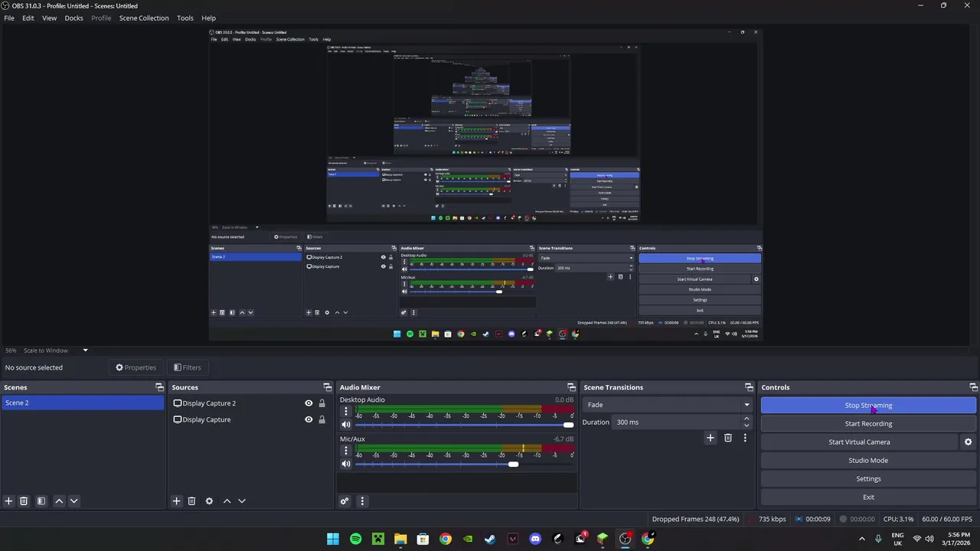Click the Stop Streaming button
Screen dimensions: 980x551
pyautogui.click(x=868, y=406)
